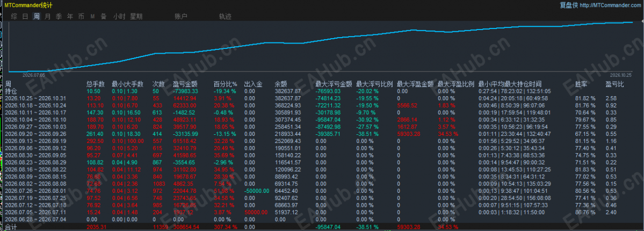The height and width of the screenshot is (231, 644).
Task: Open the 轨迹 track tab
Action: click(x=225, y=17)
